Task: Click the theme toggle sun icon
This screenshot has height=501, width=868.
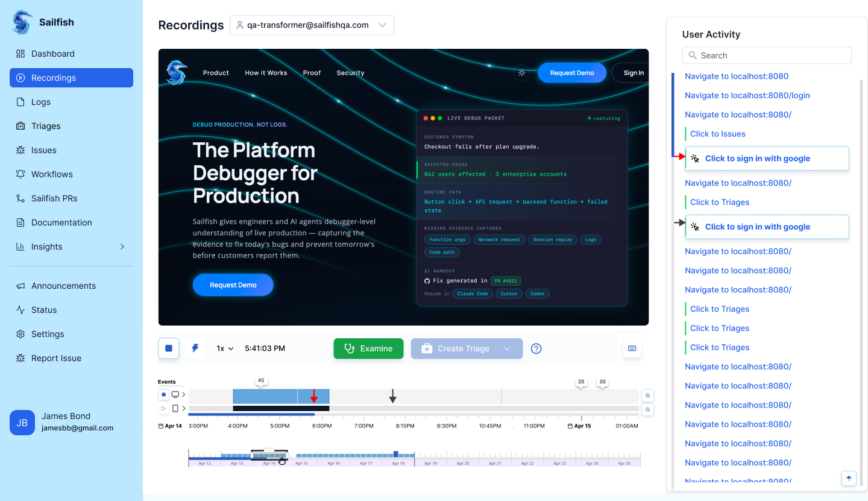Action: (x=521, y=73)
